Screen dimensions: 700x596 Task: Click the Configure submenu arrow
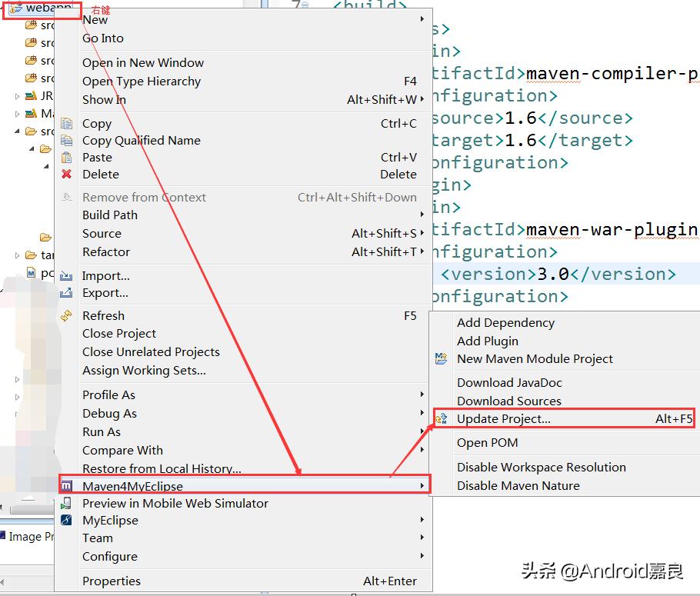pyautogui.click(x=422, y=556)
